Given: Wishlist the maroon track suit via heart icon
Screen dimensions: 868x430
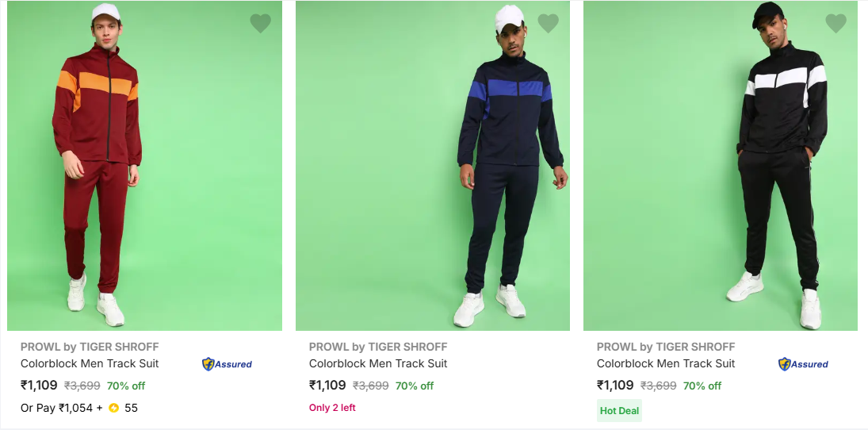Looking at the screenshot, I should (x=260, y=23).
